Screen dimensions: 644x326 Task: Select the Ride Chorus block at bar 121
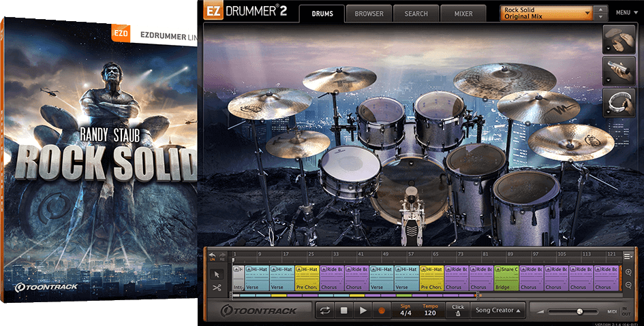(607, 278)
